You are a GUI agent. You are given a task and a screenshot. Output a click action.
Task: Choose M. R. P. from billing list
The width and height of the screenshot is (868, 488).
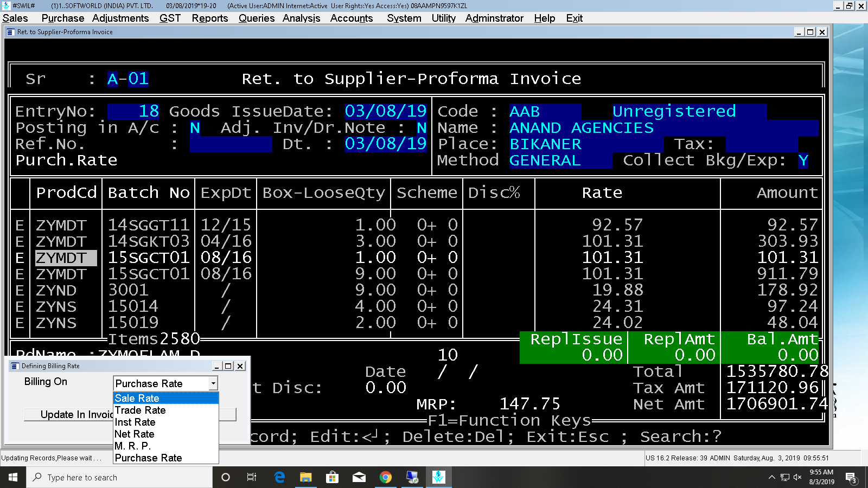(x=166, y=446)
